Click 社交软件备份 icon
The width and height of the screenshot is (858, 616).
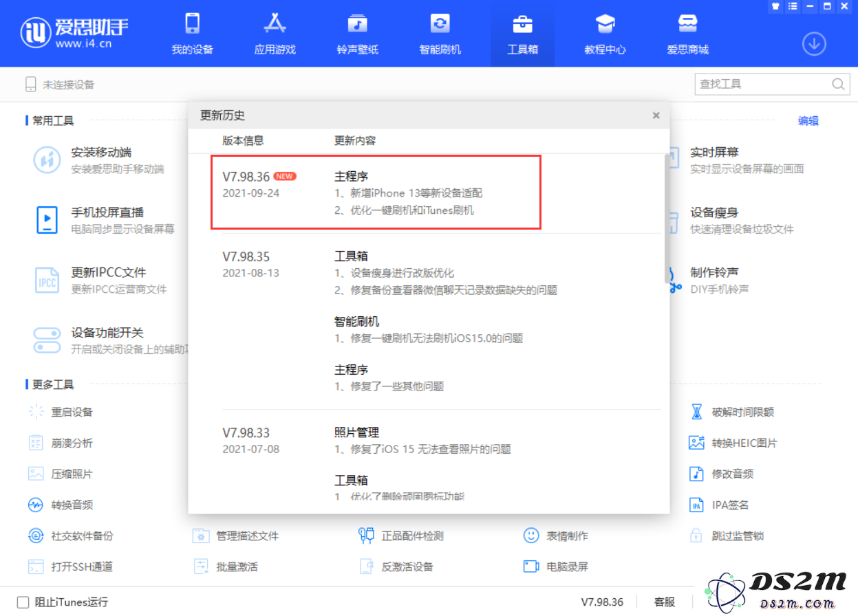(x=36, y=536)
